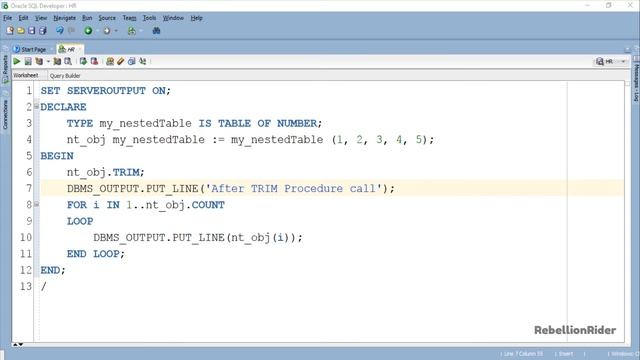Open the Run menu
Screen dimensions: 640x360
tap(87, 18)
